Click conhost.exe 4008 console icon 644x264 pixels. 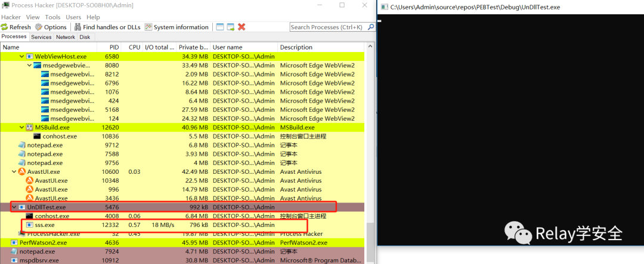[30, 216]
